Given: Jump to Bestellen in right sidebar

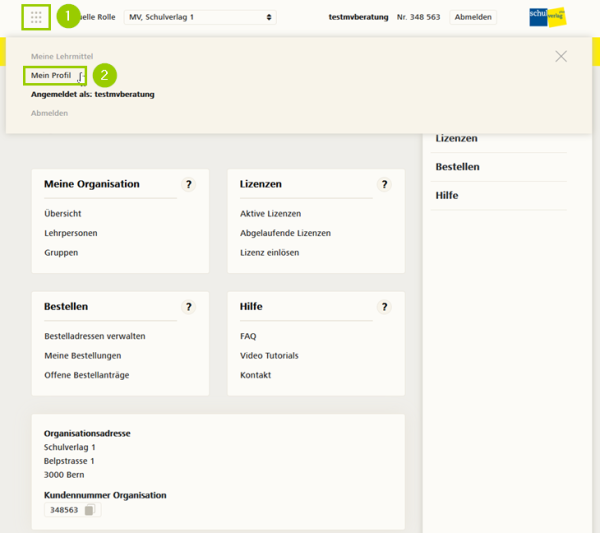Looking at the screenshot, I should 457,167.
